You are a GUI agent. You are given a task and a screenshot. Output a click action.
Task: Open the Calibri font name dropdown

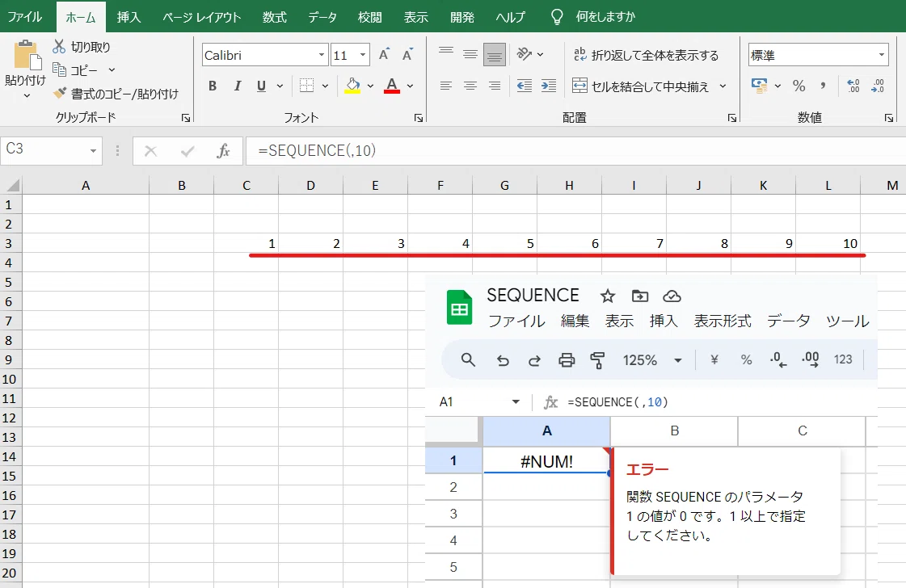[322, 55]
